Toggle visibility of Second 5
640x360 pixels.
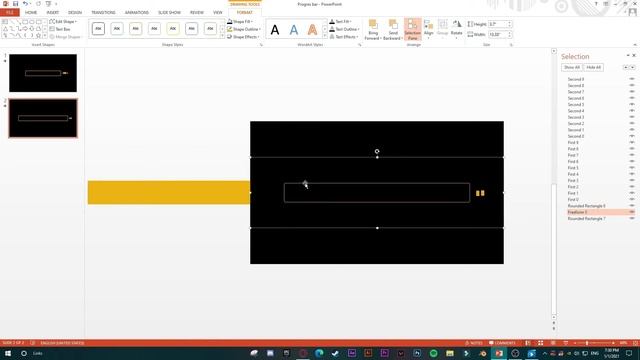(x=632, y=104)
